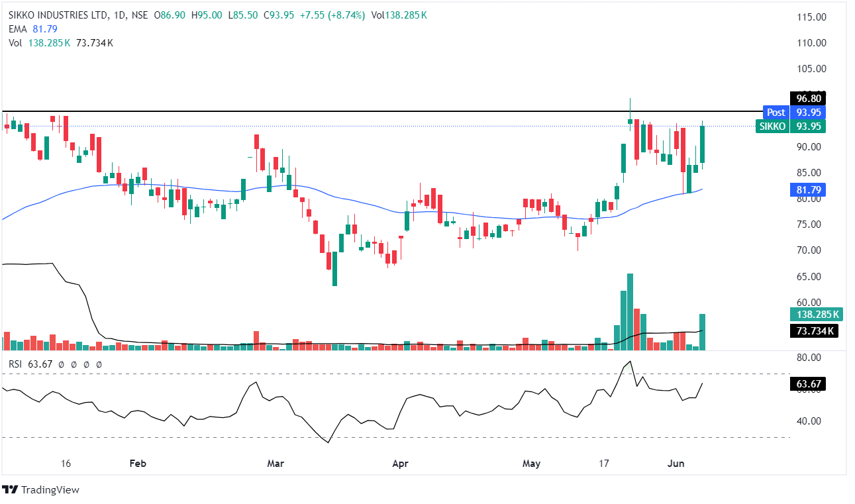Click the TradingView logo icon
This screenshot has height=504, width=855.
click(x=10, y=490)
